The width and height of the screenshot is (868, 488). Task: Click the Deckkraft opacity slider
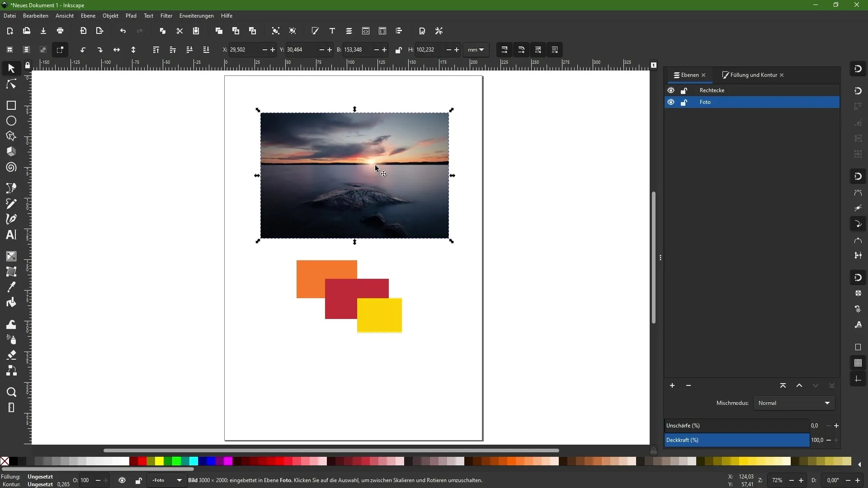point(737,440)
